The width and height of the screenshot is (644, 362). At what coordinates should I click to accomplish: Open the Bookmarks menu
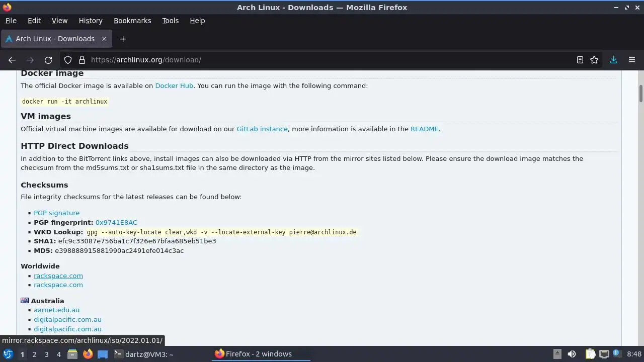(x=132, y=21)
